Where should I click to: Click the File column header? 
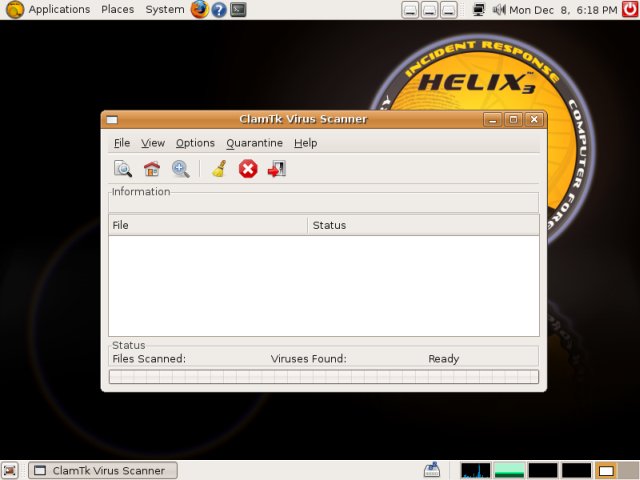(x=208, y=225)
